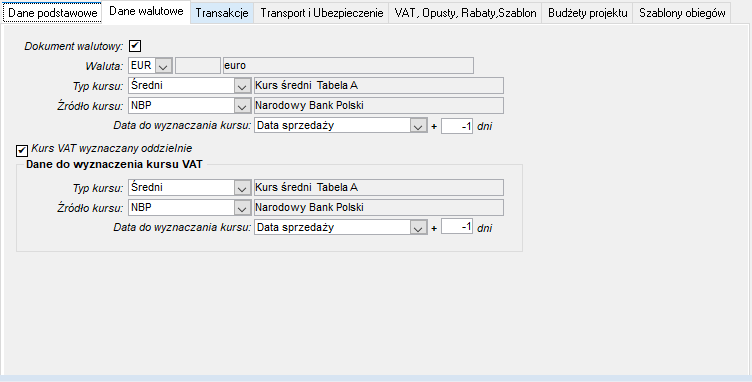Open the Transakcje tab
Image resolution: width=752 pixels, height=382 pixels.
pyautogui.click(x=222, y=13)
